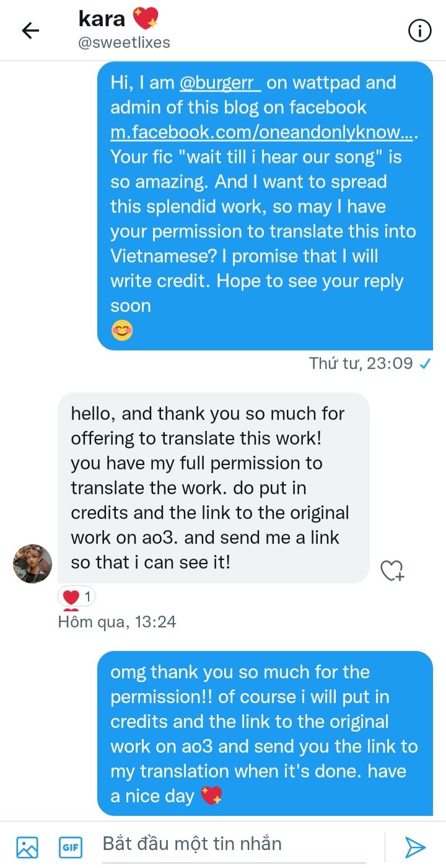The width and height of the screenshot is (446, 868).
Task: Tap the smiling emoji in first message
Action: tap(122, 331)
